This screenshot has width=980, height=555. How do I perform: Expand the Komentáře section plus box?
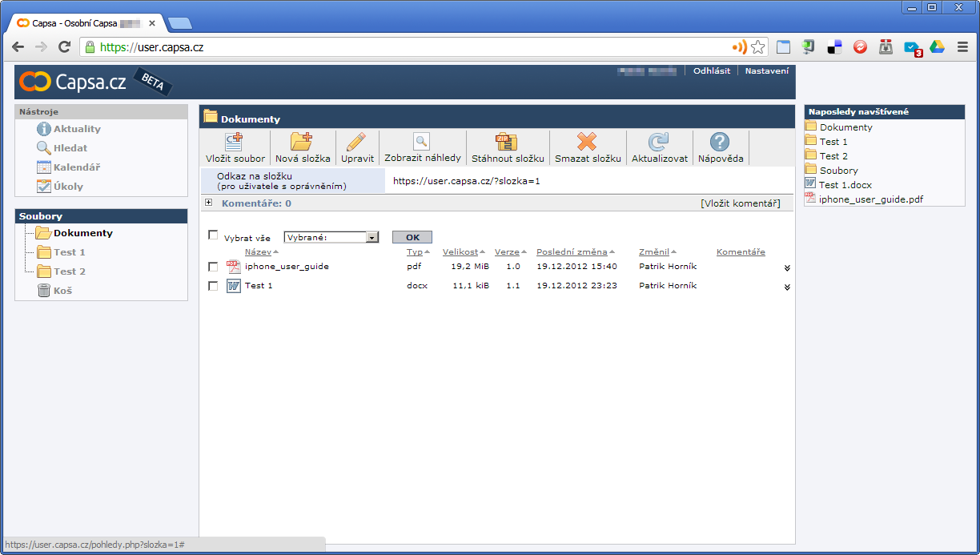pos(209,203)
